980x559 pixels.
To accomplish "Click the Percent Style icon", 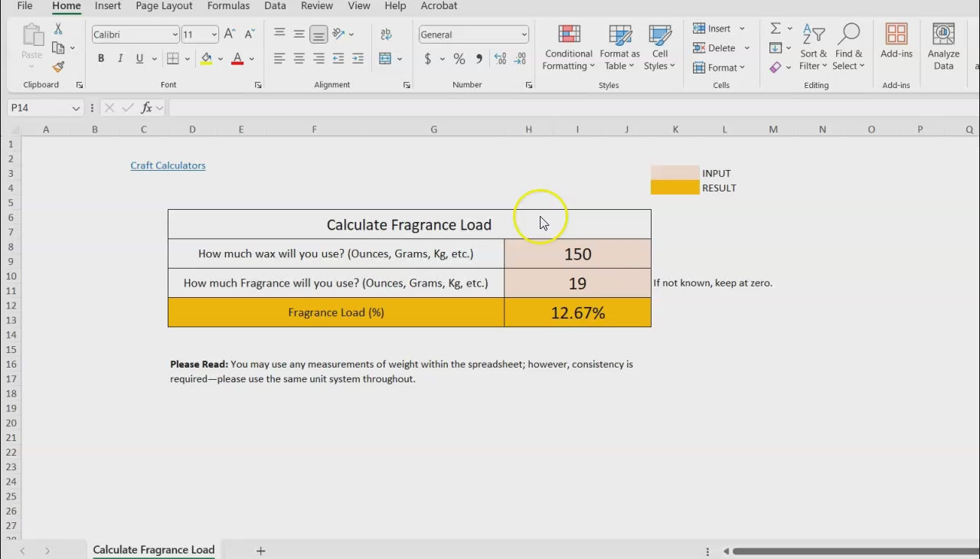I will [459, 59].
